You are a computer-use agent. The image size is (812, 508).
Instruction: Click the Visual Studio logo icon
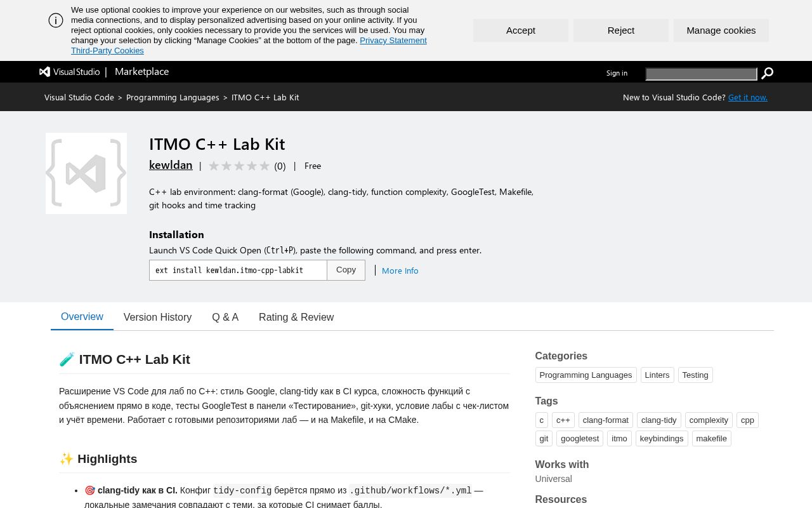(x=44, y=72)
